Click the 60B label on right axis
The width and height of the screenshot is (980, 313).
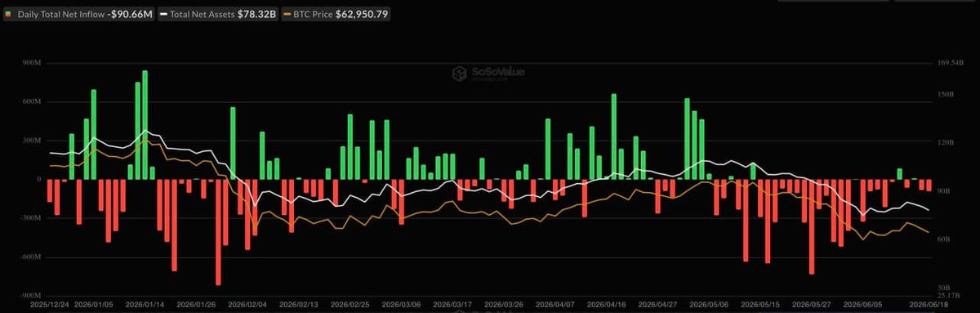(x=944, y=239)
